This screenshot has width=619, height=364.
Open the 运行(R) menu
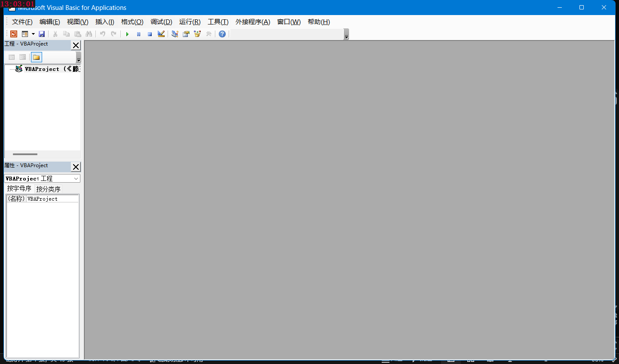190,22
